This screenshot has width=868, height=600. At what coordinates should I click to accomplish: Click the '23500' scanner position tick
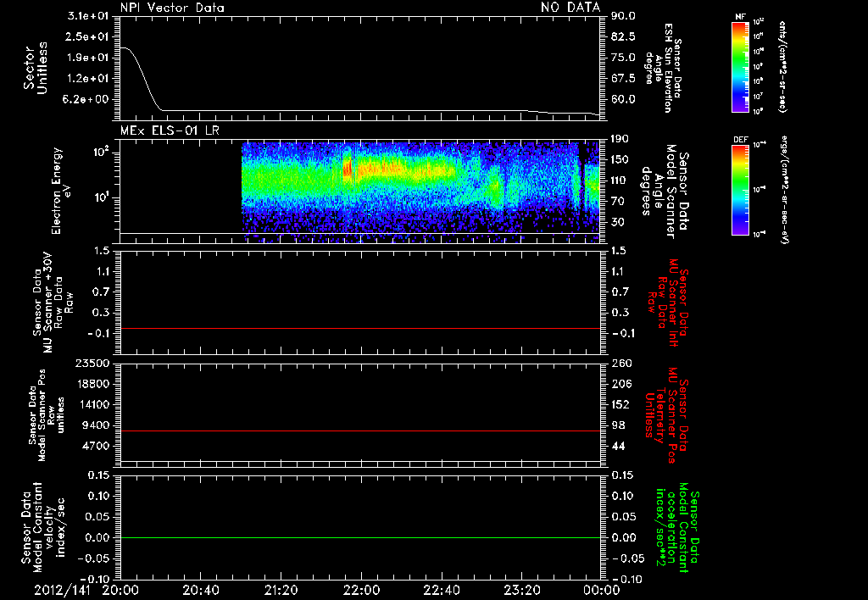pyautogui.click(x=92, y=364)
